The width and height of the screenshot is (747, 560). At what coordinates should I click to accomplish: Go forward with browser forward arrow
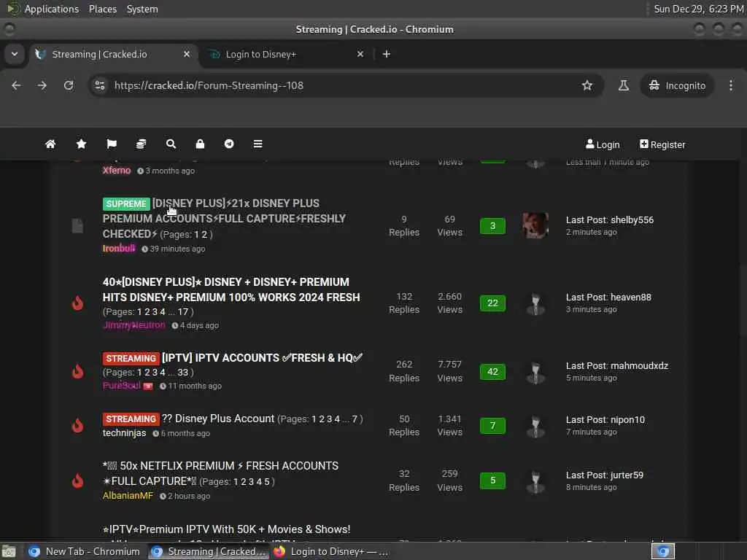(42, 85)
